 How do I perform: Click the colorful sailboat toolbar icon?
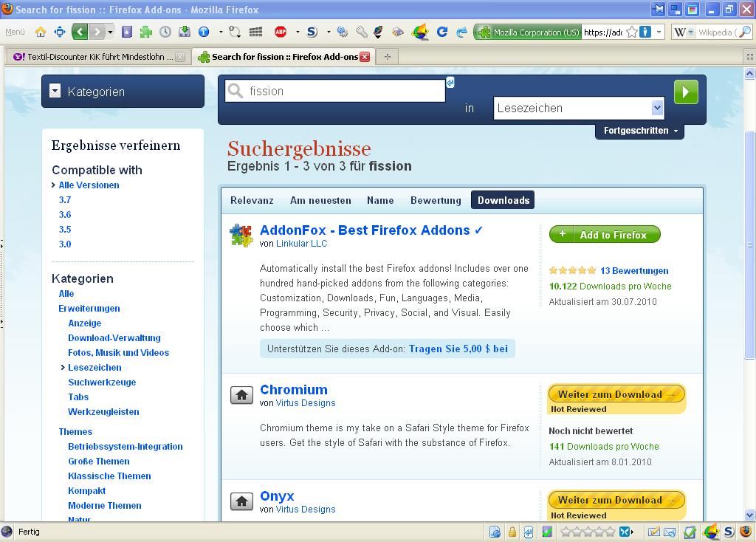coord(420,32)
